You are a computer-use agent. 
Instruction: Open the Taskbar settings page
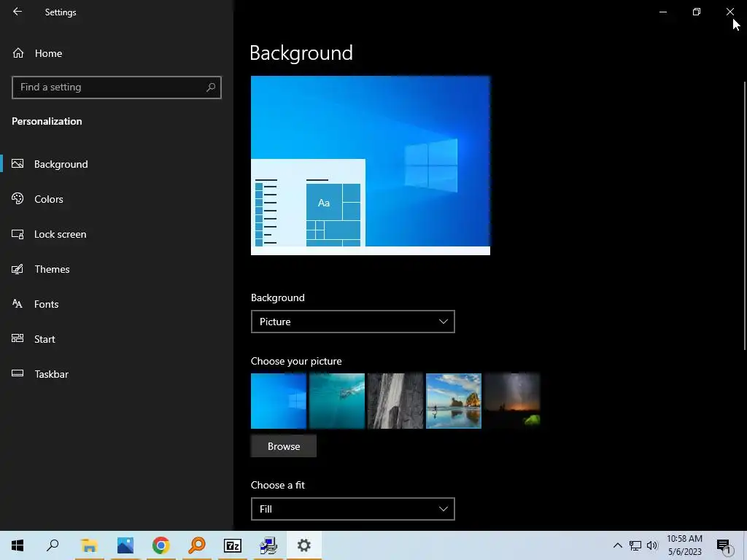(x=117, y=374)
